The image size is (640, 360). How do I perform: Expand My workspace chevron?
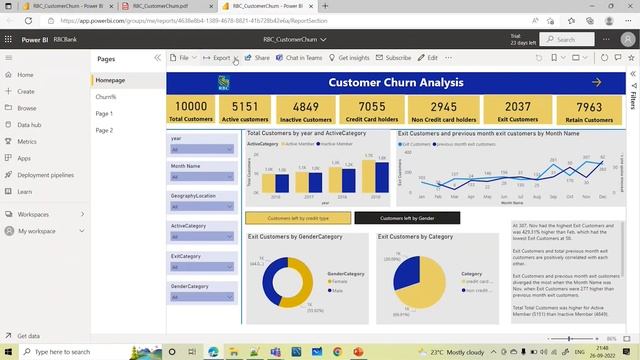point(82,231)
